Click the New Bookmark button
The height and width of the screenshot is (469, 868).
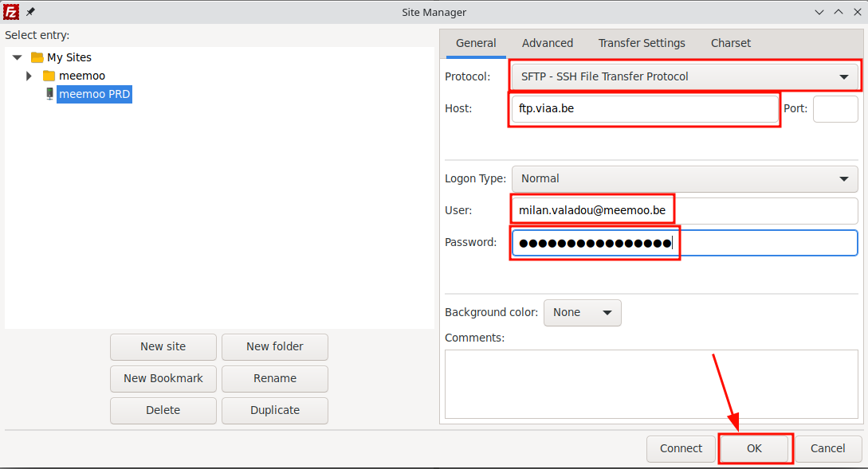163,379
